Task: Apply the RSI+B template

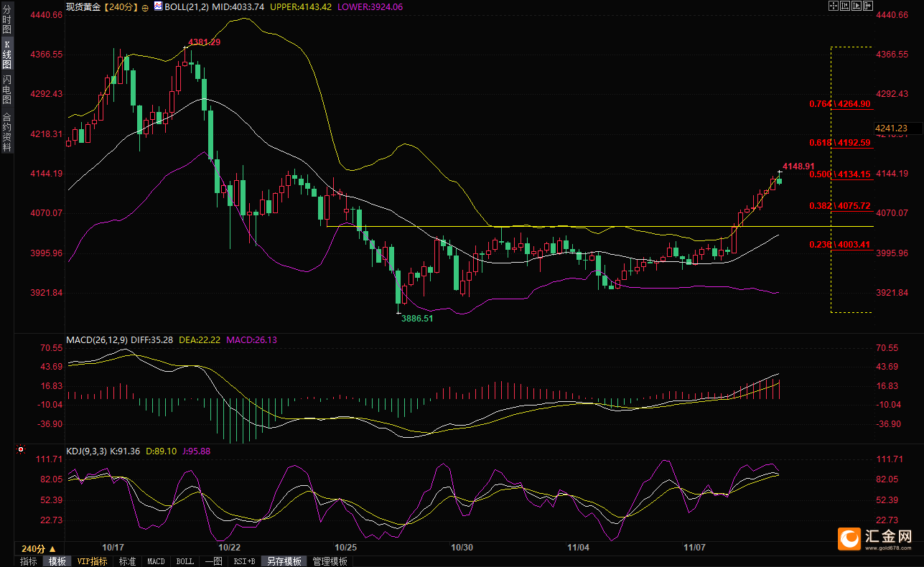Action: pyautogui.click(x=244, y=561)
